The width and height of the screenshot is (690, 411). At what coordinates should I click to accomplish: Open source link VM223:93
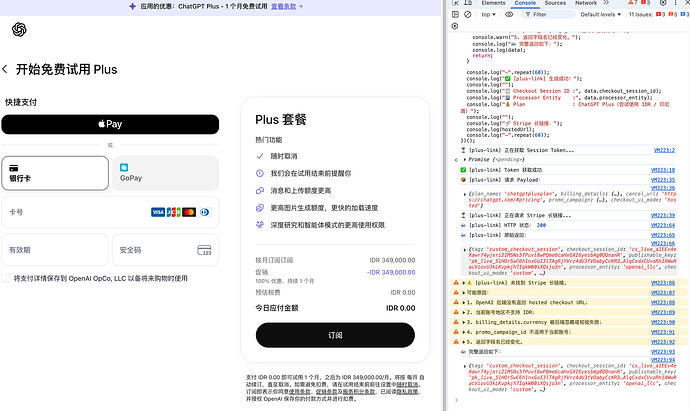tap(663, 352)
